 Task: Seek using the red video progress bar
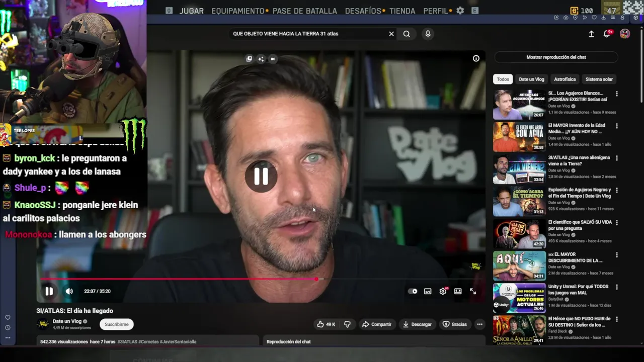262,279
